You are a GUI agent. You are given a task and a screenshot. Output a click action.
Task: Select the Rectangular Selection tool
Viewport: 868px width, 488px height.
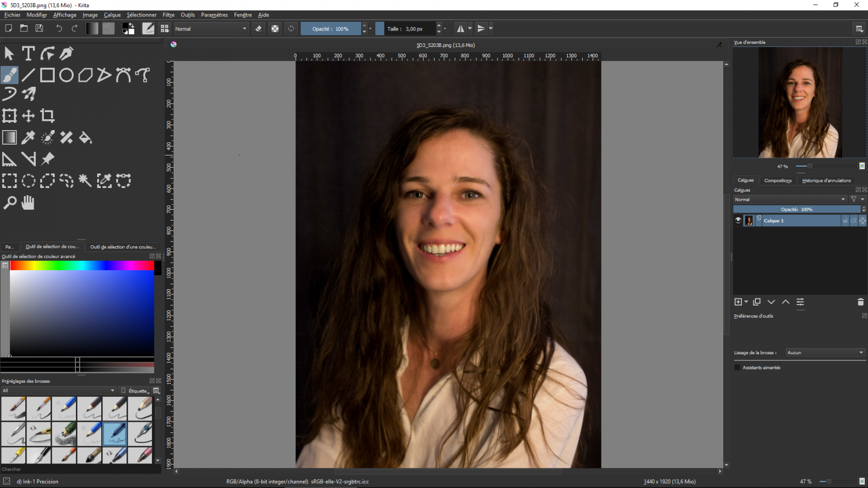click(9, 181)
